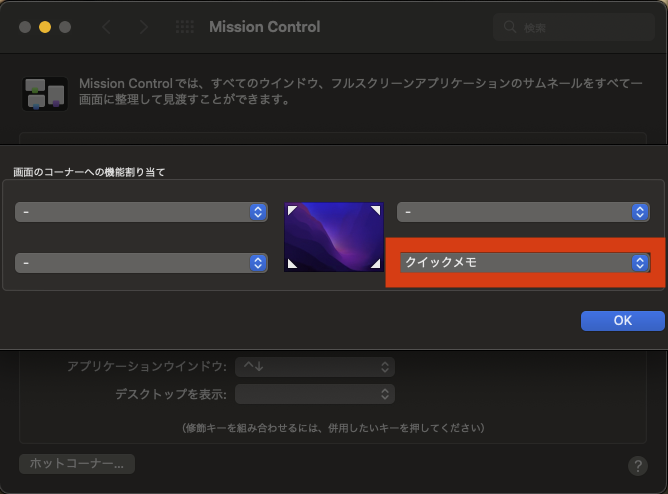Open top-left corner action dropdown
The width and height of the screenshot is (668, 494).
click(141, 212)
